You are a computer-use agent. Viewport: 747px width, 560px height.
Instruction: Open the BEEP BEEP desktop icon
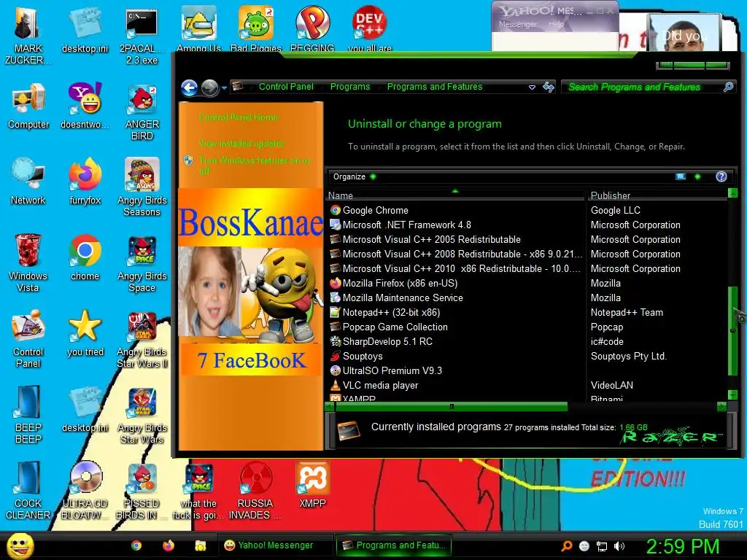[28, 414]
